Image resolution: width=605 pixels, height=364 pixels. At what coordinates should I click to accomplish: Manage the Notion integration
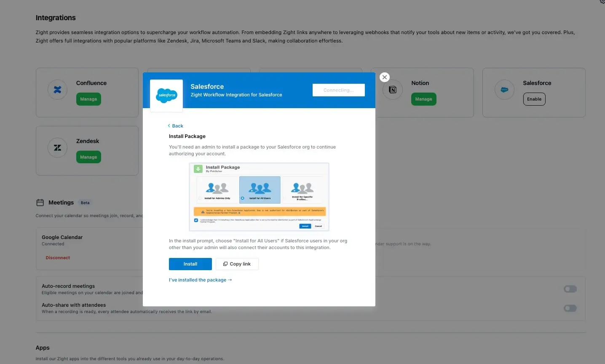pyautogui.click(x=423, y=99)
